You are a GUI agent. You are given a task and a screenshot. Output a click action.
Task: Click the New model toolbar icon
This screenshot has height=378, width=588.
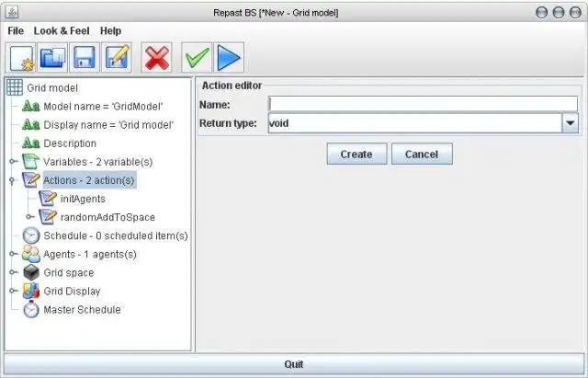pos(20,57)
